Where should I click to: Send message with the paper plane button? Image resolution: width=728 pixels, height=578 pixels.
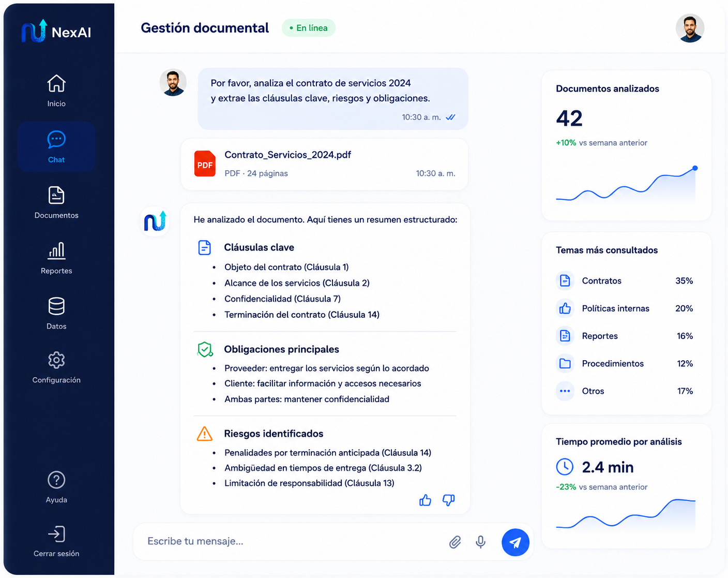515,542
